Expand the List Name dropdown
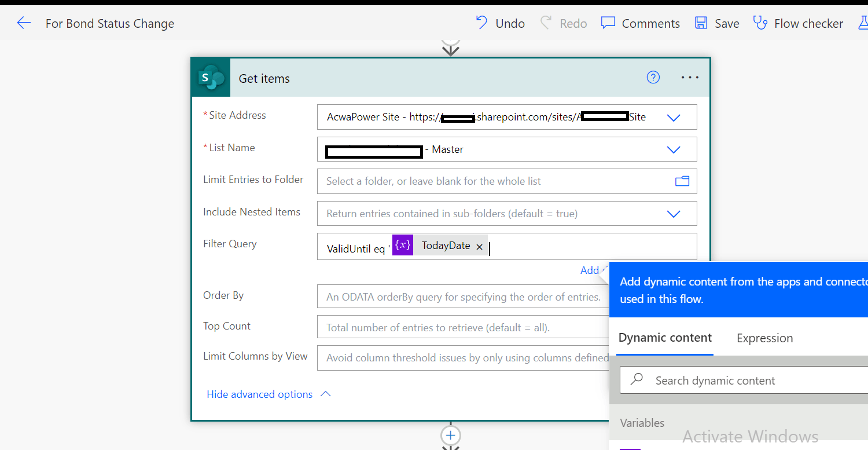Viewport: 868px width, 450px height. pos(674,150)
